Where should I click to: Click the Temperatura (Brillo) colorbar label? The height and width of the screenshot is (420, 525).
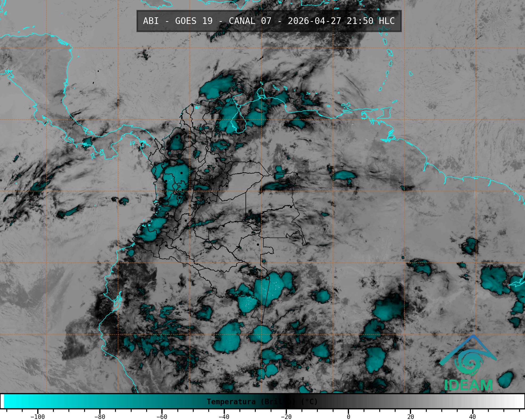[262, 402]
